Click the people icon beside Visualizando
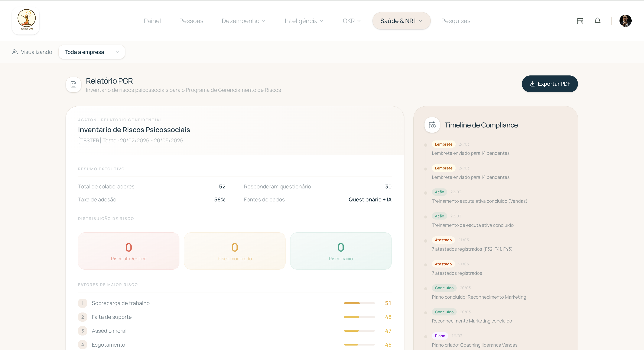 point(15,52)
